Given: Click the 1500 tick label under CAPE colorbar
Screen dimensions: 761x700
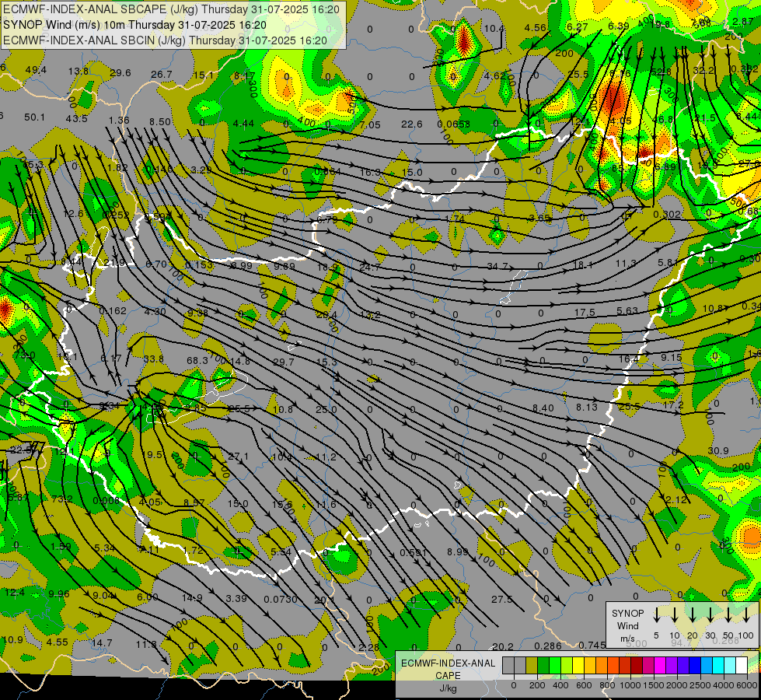Looking at the screenshot, I should 653,685.
